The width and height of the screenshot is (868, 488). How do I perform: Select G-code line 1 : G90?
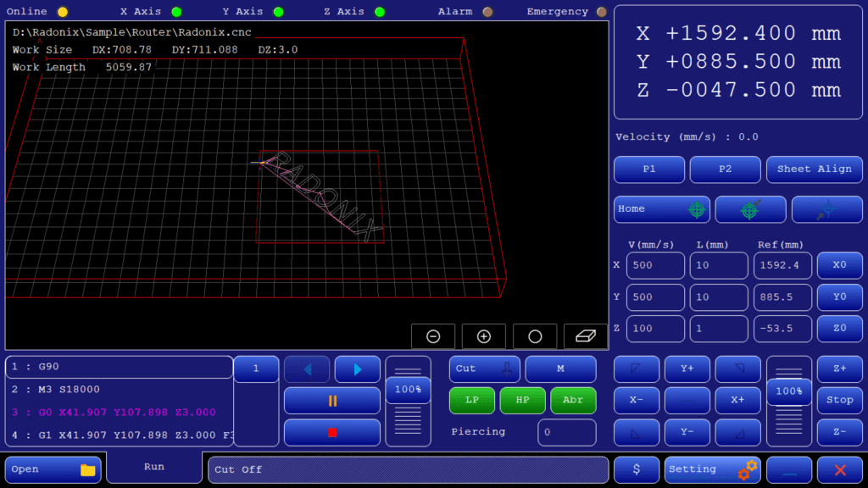coord(119,367)
